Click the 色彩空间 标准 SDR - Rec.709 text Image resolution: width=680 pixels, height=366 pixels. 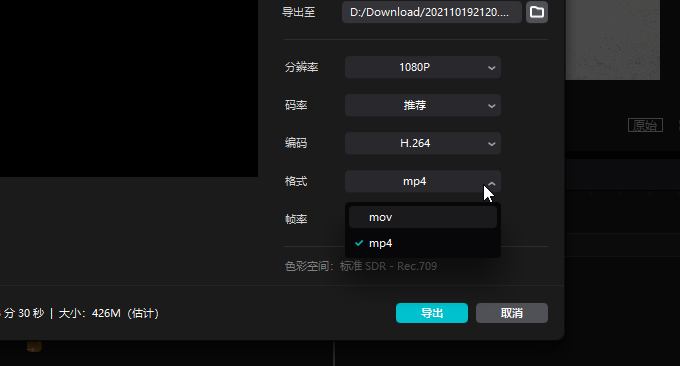coord(361,266)
